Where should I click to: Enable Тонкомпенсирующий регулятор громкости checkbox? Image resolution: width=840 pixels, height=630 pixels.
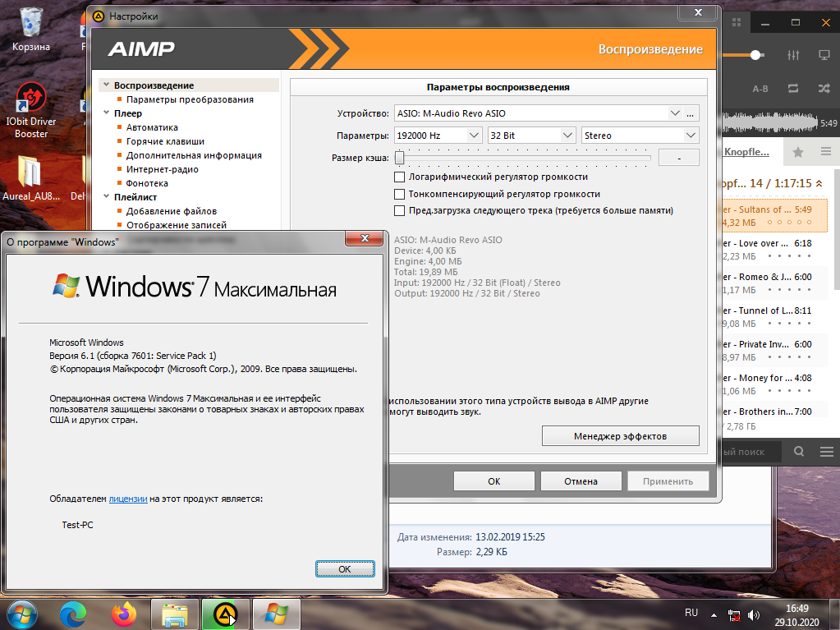coord(399,194)
